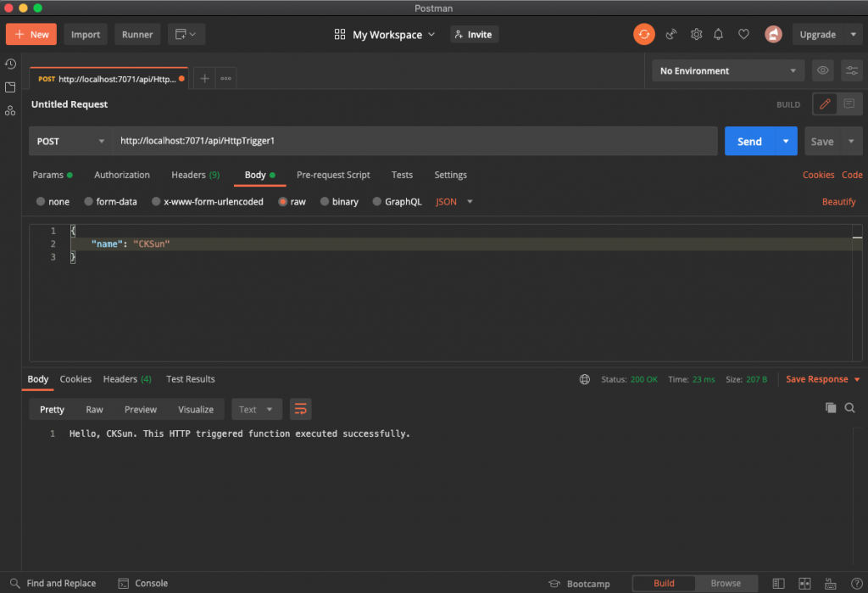Viewport: 868px width, 593px height.
Task: Open the Test Results tab
Action: 191,379
